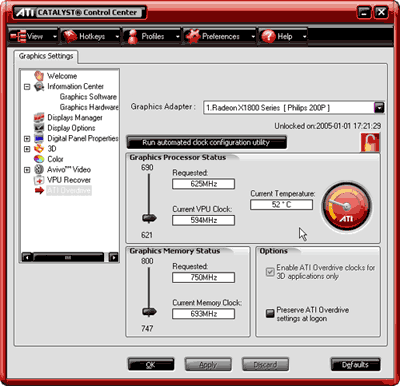This screenshot has height=386, width=400.
Task: Click the tree scrollbar right arrow
Action: click(114, 257)
